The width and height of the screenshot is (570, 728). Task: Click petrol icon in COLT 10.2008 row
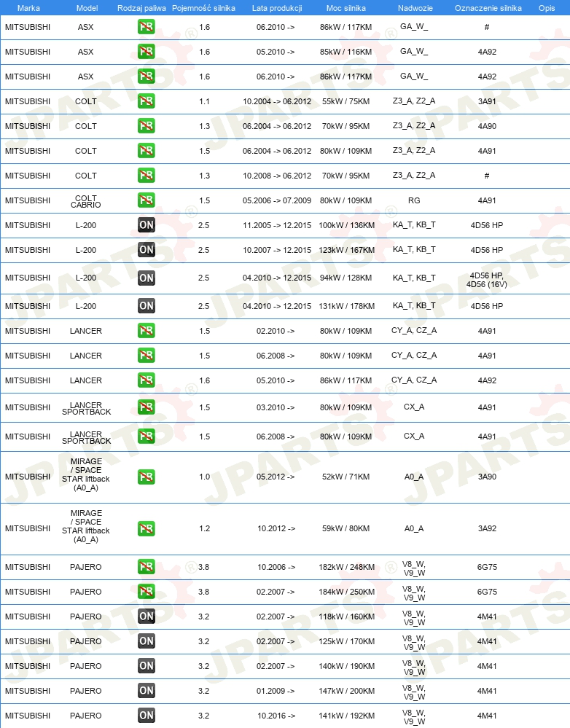pyautogui.click(x=147, y=176)
